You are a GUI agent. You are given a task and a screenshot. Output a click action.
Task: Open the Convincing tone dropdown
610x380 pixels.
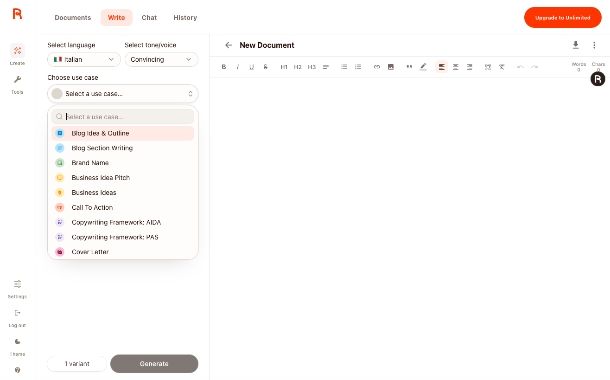click(161, 60)
